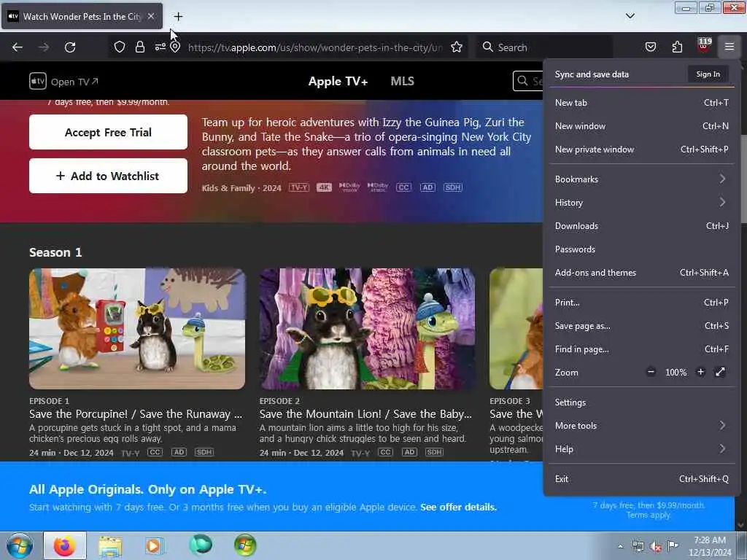List all tabs dropdown arrow
Screen dimensions: 747x560
tap(630, 16)
